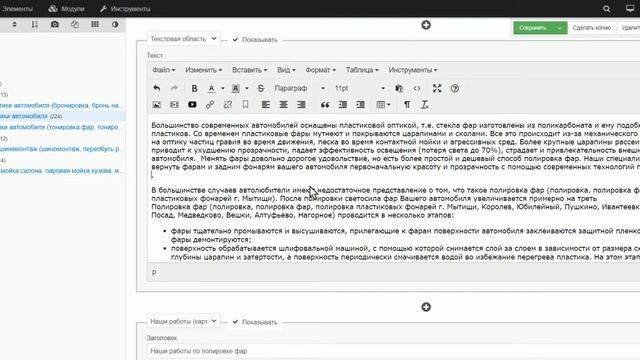Open the Вид menu
This screenshot has height=360, width=640.
(x=286, y=70)
